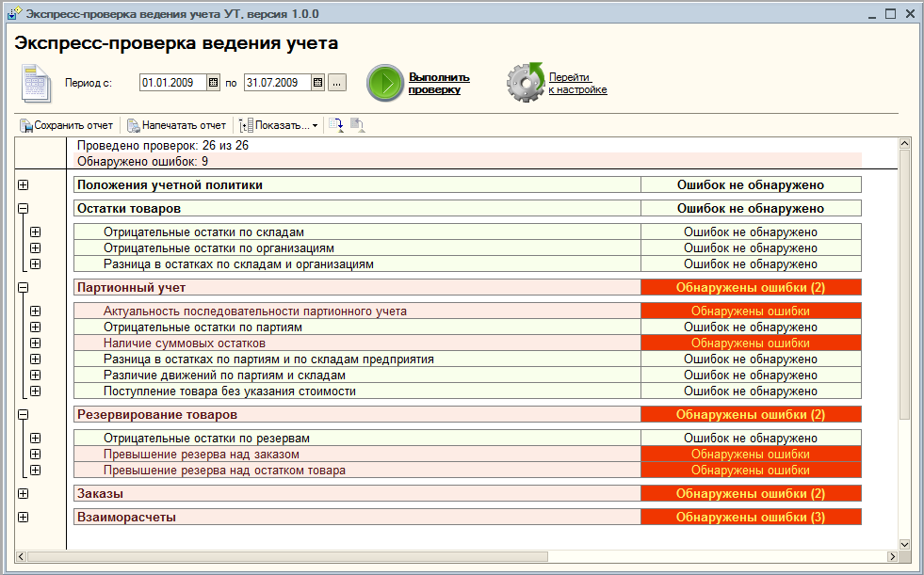Expand Наличие суммовых остатков row
The image size is (924, 575).
click(x=36, y=343)
